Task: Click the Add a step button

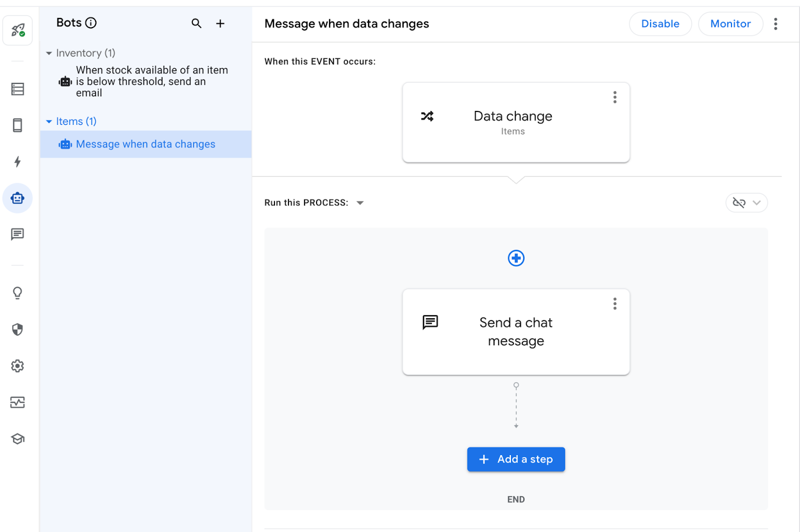Action: (516, 459)
